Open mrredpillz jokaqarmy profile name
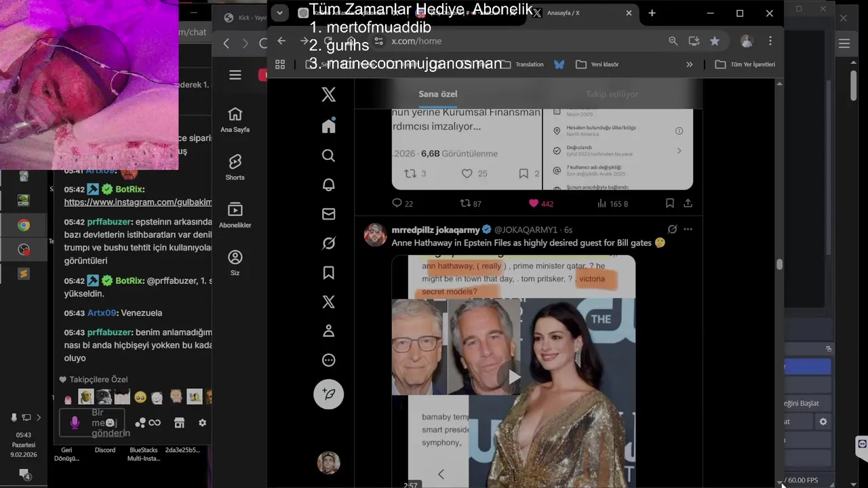The image size is (868, 488). [x=435, y=230]
